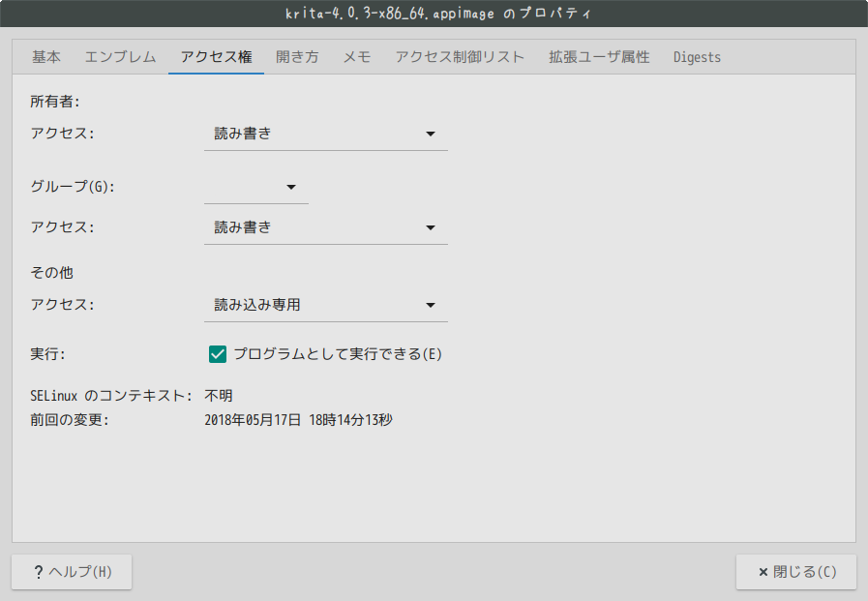The image size is (868, 601).
Task: Open the エンブレム tab
Action: click(x=121, y=57)
